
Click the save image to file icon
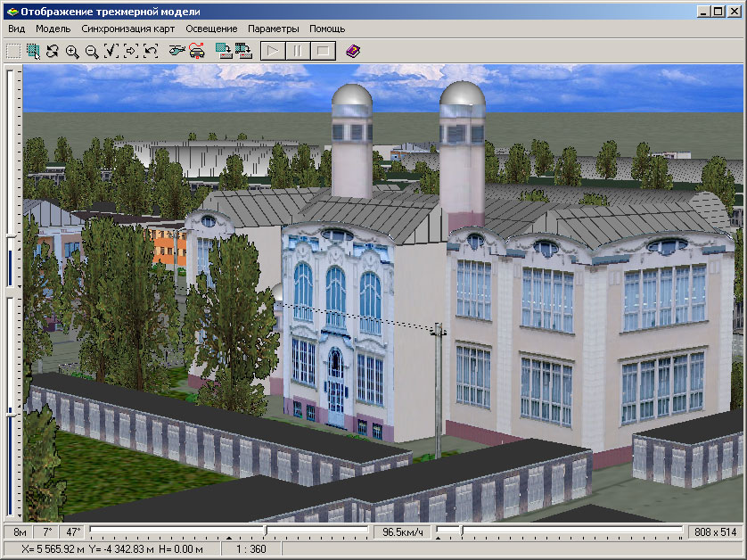tap(224, 51)
